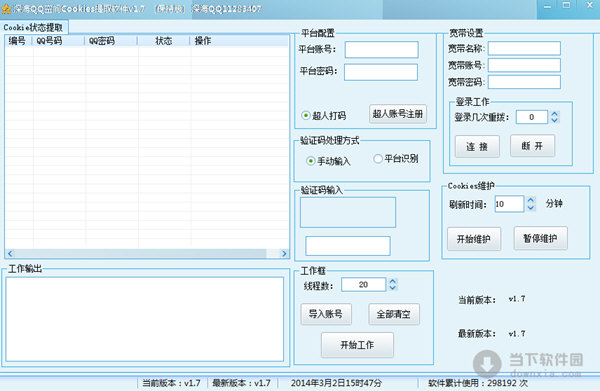This screenshot has width=600, height=391.
Task: Increase the 线程数 count with up arrow
Action: tap(393, 281)
